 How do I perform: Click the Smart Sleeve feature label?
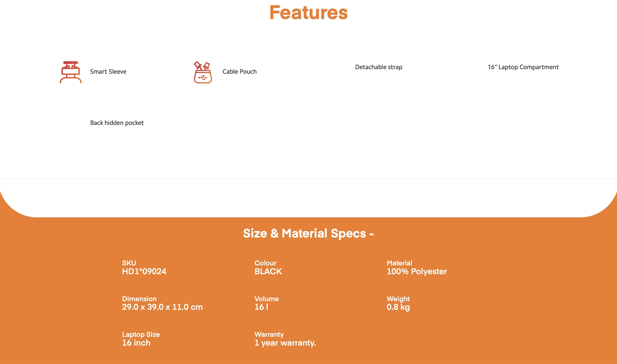[x=108, y=72]
